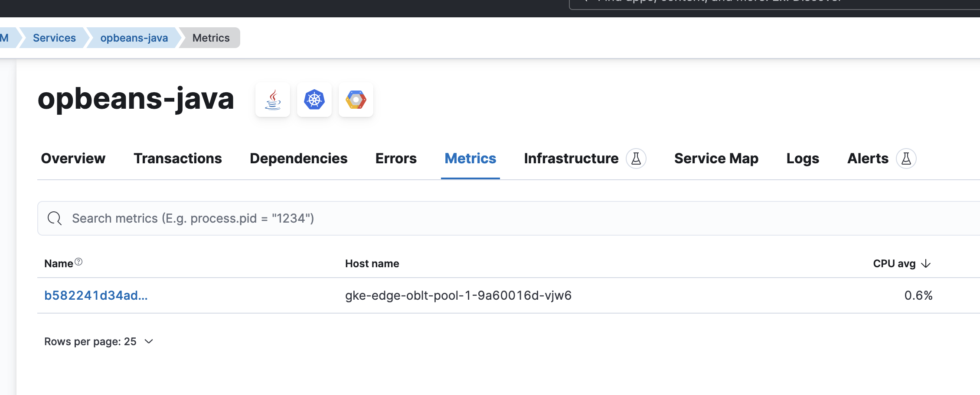Click the beaker icon beside Alerts
The height and width of the screenshot is (395, 980).
906,159
